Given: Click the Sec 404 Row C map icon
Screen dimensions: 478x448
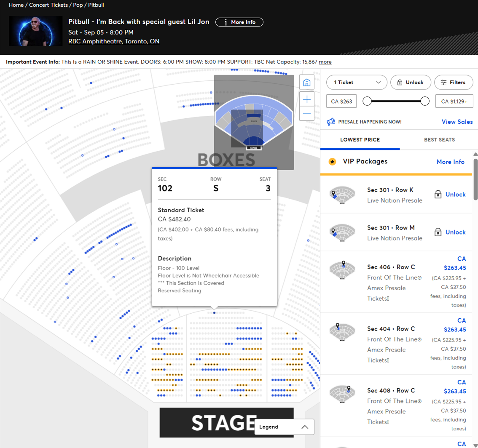Looking at the screenshot, I should tap(342, 332).
